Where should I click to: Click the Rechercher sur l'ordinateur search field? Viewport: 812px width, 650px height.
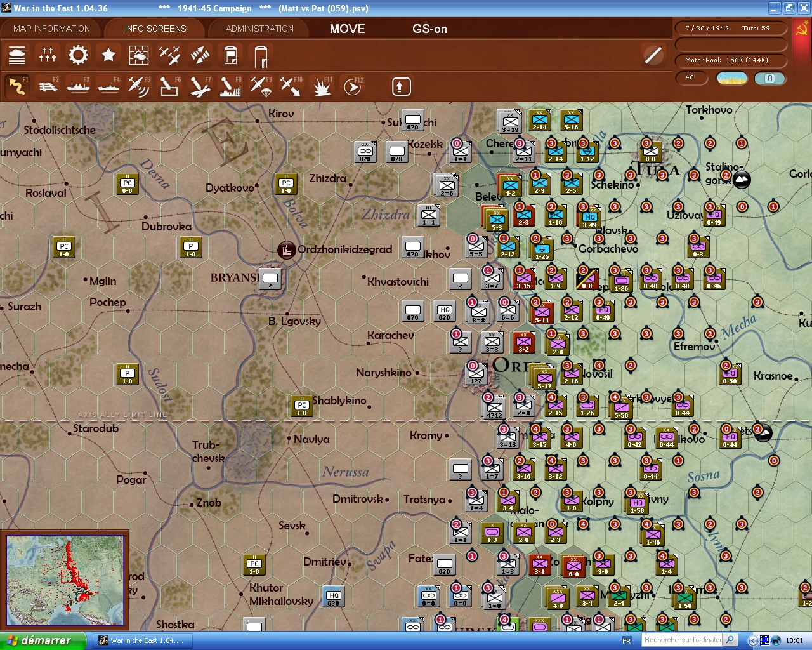683,640
